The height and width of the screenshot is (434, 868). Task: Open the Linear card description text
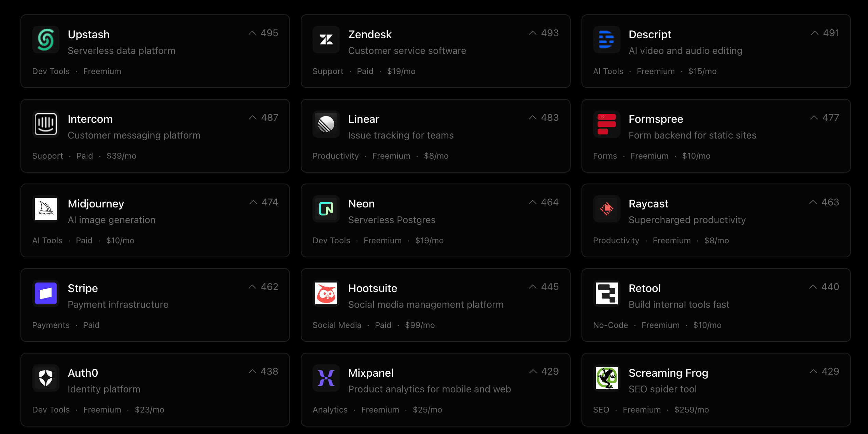[x=401, y=135]
